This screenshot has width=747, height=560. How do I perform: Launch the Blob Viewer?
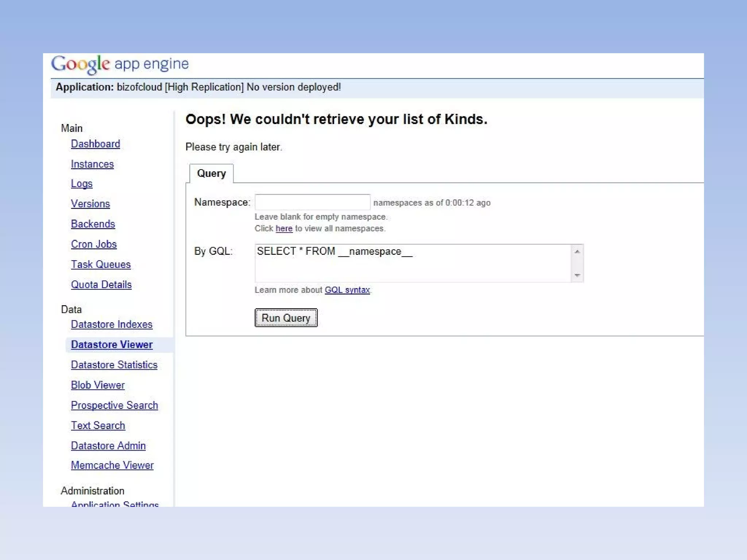pyautogui.click(x=98, y=385)
